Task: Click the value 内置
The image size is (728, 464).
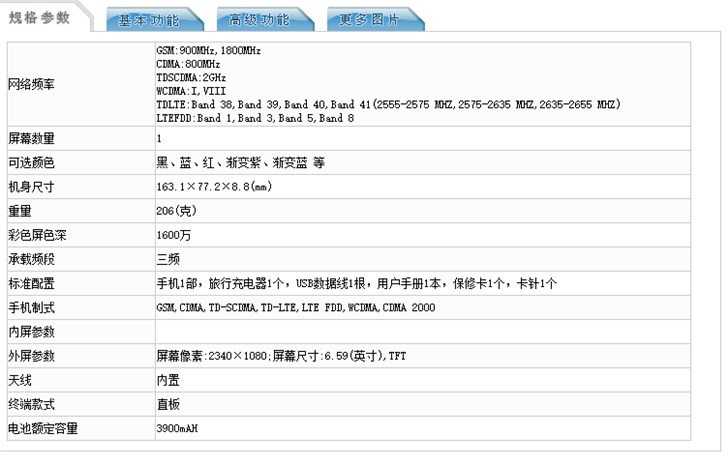Action: point(168,380)
